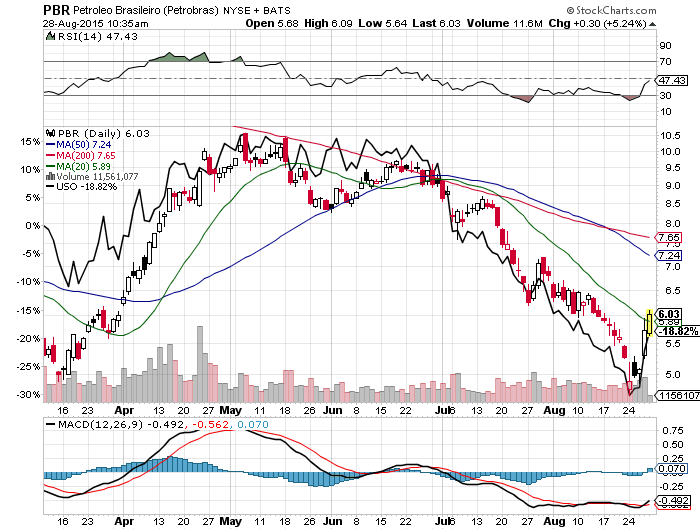700x530 pixels.
Task: Click the Low 5.64 value
Action: (383, 23)
